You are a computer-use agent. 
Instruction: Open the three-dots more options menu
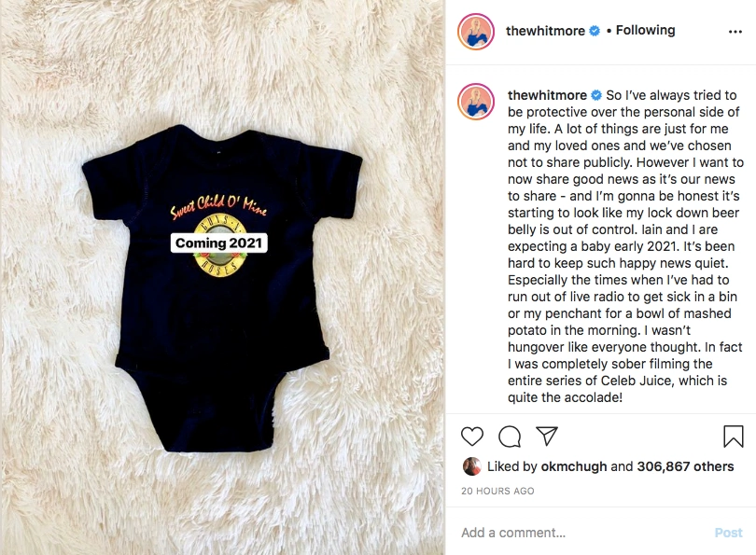tap(735, 32)
